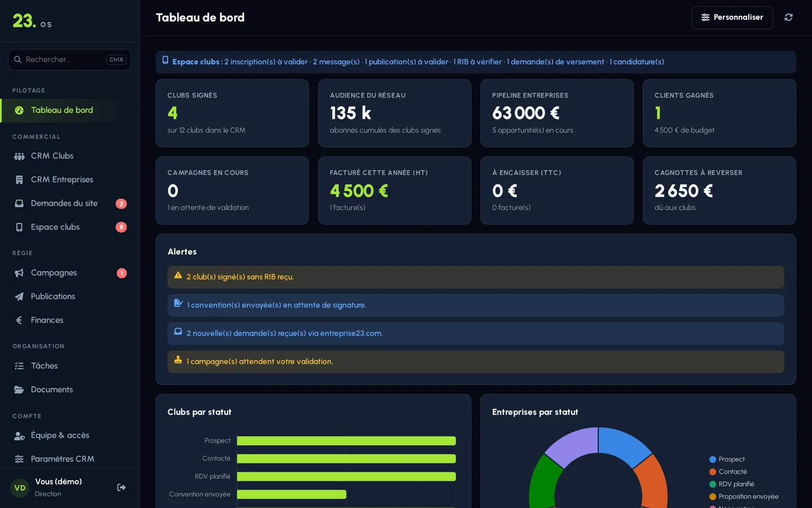Open the À encaisser (TTC) card
The image size is (812, 508).
tap(557, 190)
